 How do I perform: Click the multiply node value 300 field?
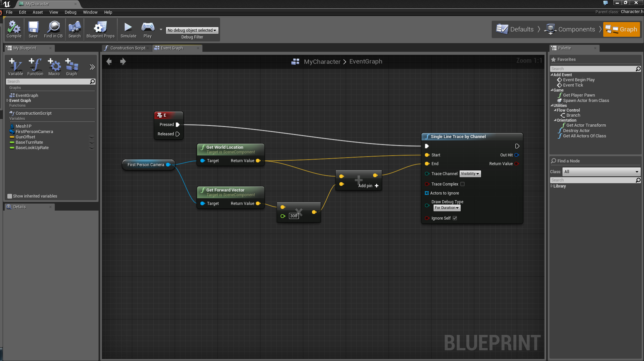click(294, 216)
